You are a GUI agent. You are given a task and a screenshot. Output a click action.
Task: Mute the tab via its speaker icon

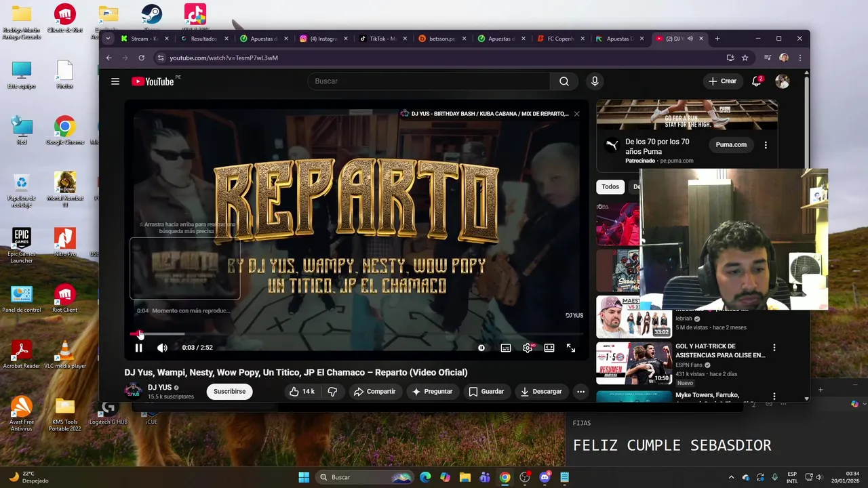tap(690, 39)
